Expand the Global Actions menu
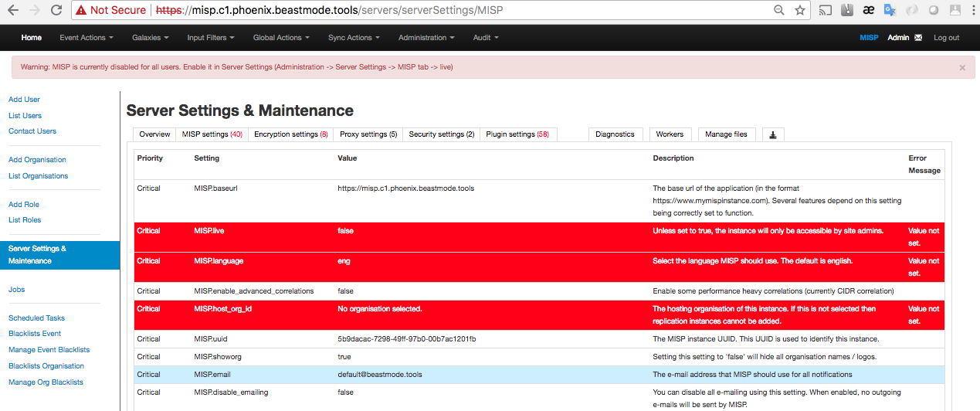Image resolution: width=980 pixels, height=411 pixels. pyautogui.click(x=281, y=37)
